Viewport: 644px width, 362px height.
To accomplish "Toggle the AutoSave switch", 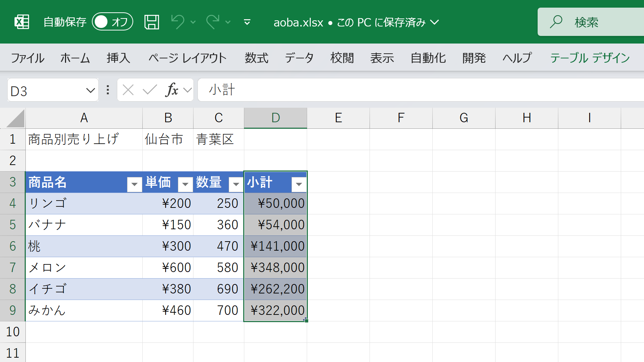I will (113, 22).
